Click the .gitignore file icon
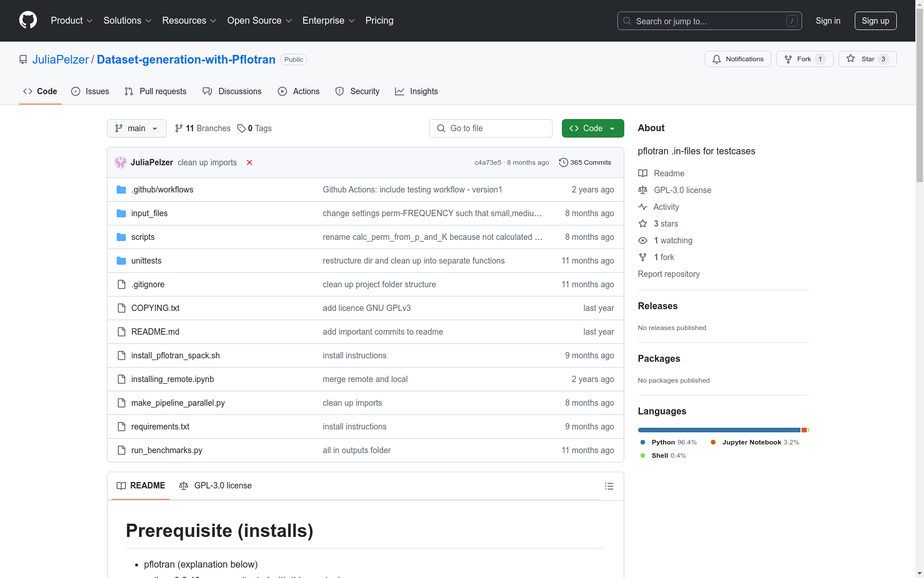The height and width of the screenshot is (578, 924). coord(121,284)
